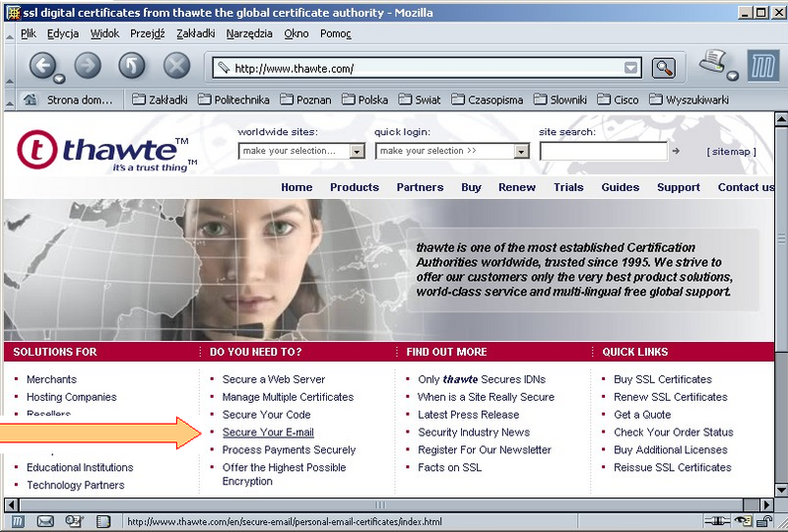
Task: Open the Pomoc menu
Action: (x=335, y=33)
